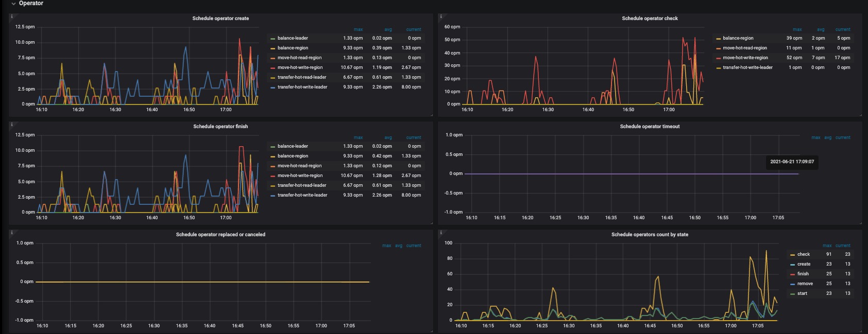Click the 2021-06-21 17:09:07 tooltip timestamp
The width and height of the screenshot is (868, 334).
[792, 162]
